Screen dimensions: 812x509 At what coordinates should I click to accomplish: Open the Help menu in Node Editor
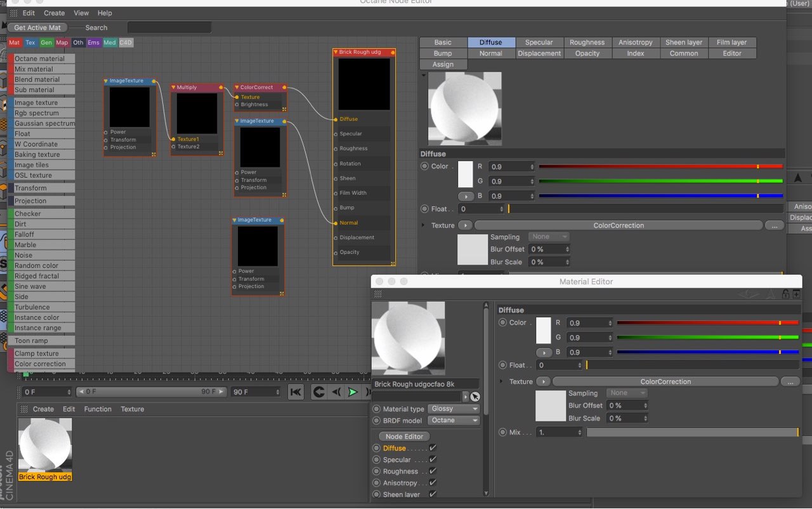click(x=105, y=13)
